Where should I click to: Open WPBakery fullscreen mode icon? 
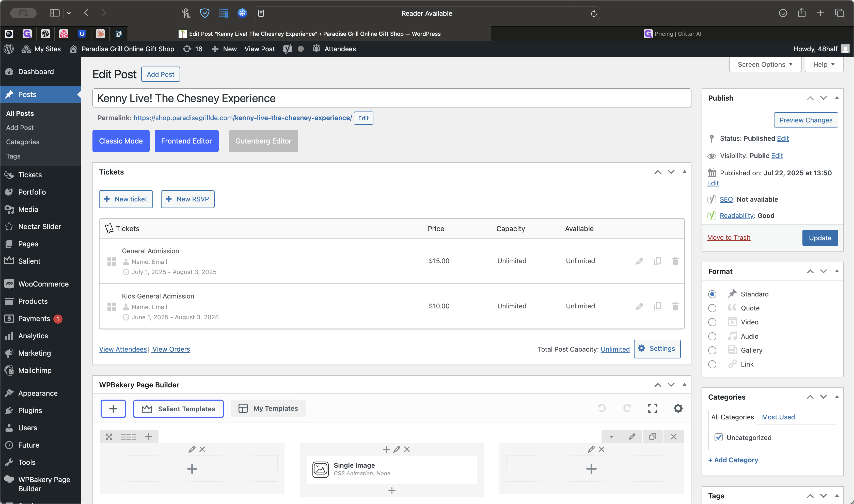coord(653,408)
